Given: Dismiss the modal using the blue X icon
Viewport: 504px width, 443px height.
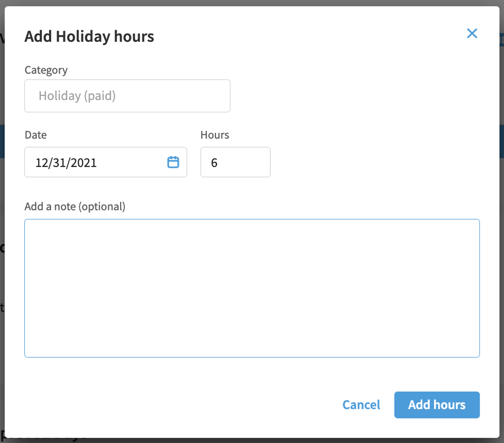Looking at the screenshot, I should (x=472, y=33).
